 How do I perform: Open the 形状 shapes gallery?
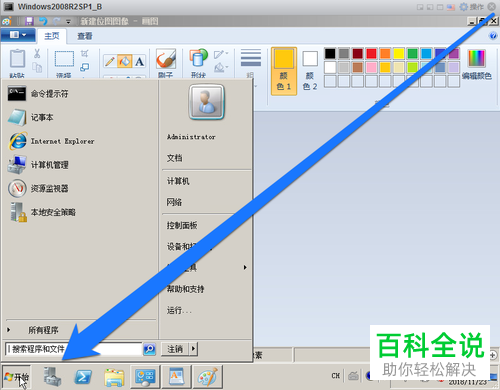click(x=198, y=63)
